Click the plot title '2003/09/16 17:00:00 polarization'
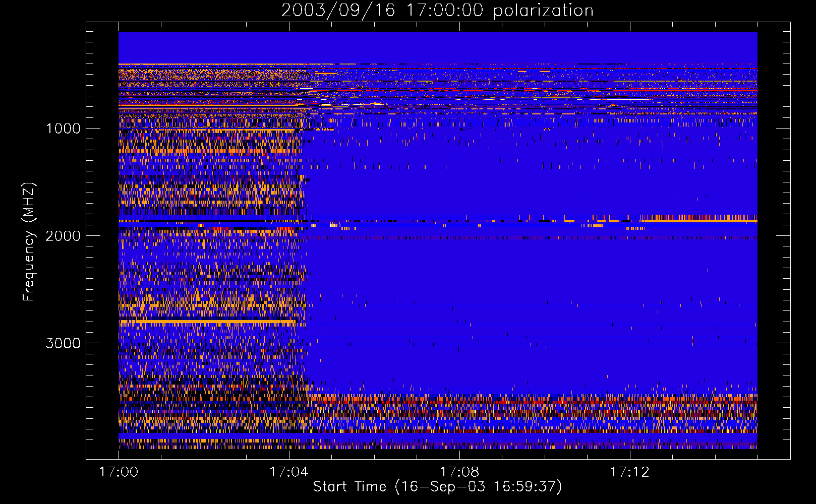Screen dimensions: 816x504 click(x=437, y=10)
